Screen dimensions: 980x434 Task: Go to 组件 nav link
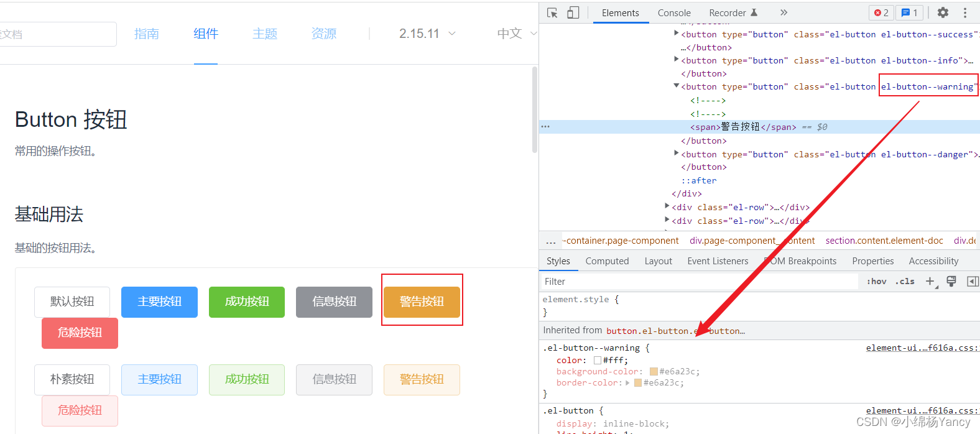[206, 34]
